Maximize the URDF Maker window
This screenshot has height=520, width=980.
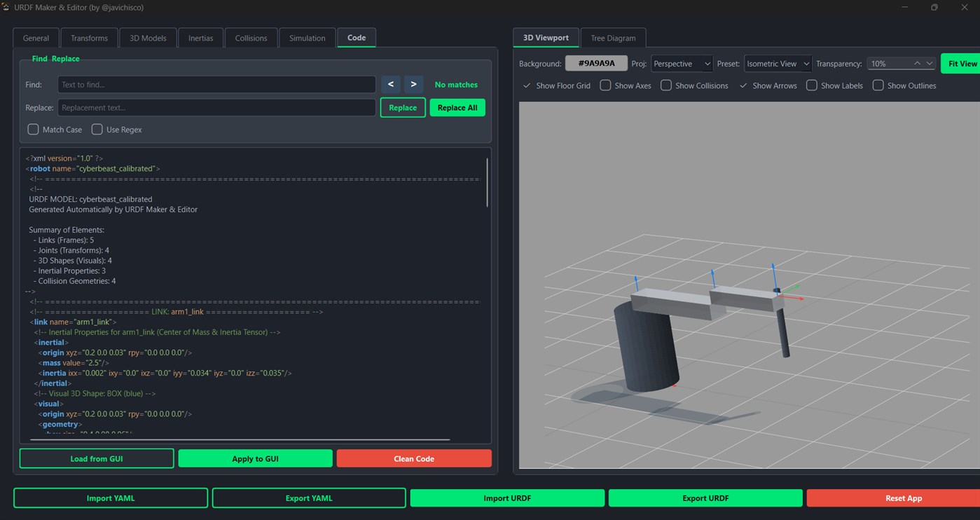934,7
